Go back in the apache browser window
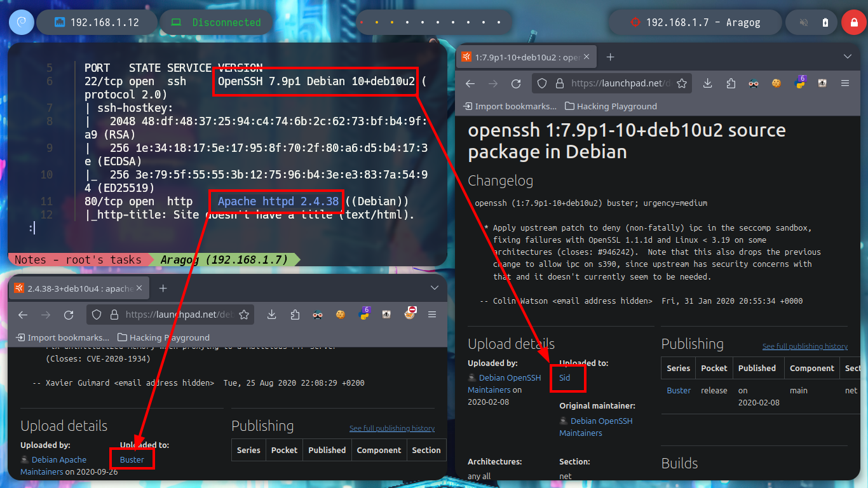868x488 pixels. (x=23, y=315)
